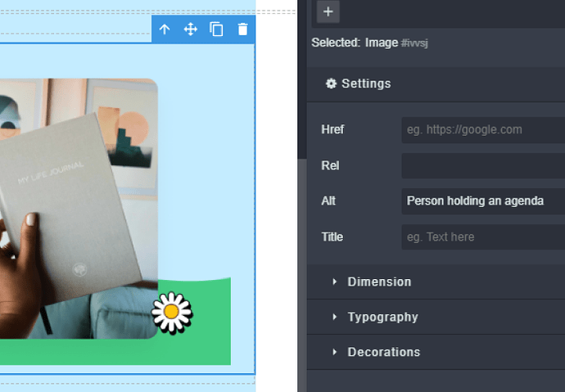Click the 'Selected: Image' label
This screenshot has width=565, height=392.
coord(355,43)
